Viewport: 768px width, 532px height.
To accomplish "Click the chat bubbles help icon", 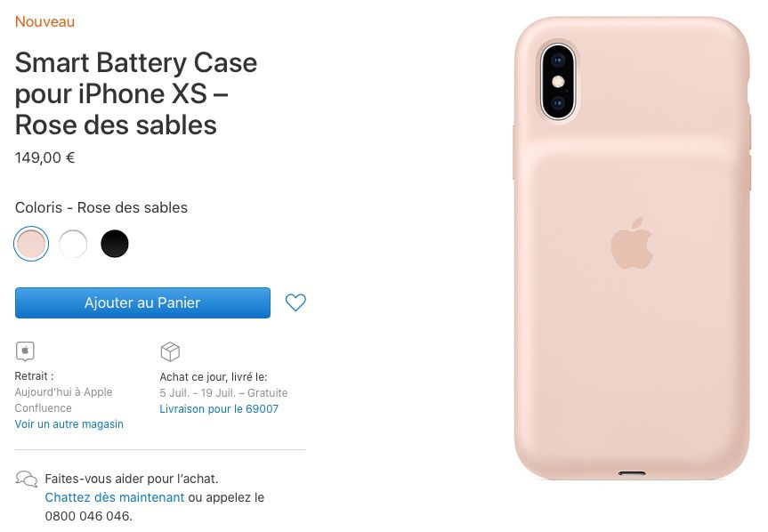I will point(27,478).
